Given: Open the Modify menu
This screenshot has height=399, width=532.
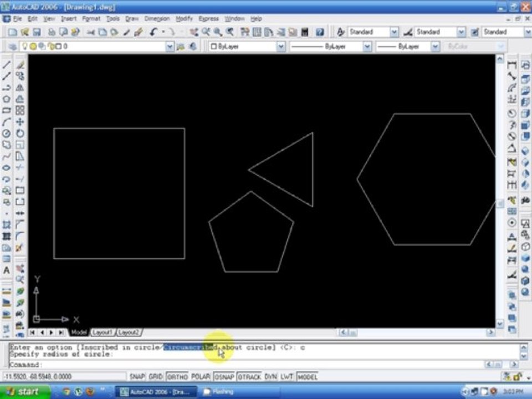Looking at the screenshot, I should [184, 19].
